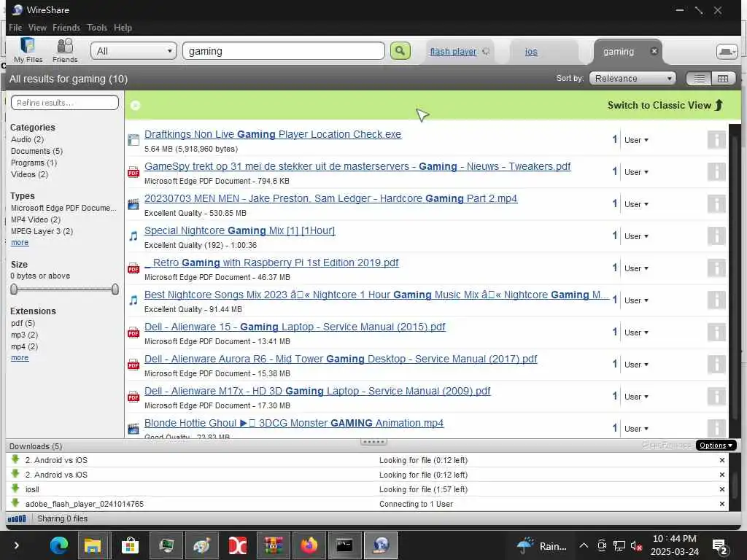The width and height of the screenshot is (747, 560).
Task: Open Retro Gaming with Raspberry Pi pdf link
Action: [x=271, y=262]
